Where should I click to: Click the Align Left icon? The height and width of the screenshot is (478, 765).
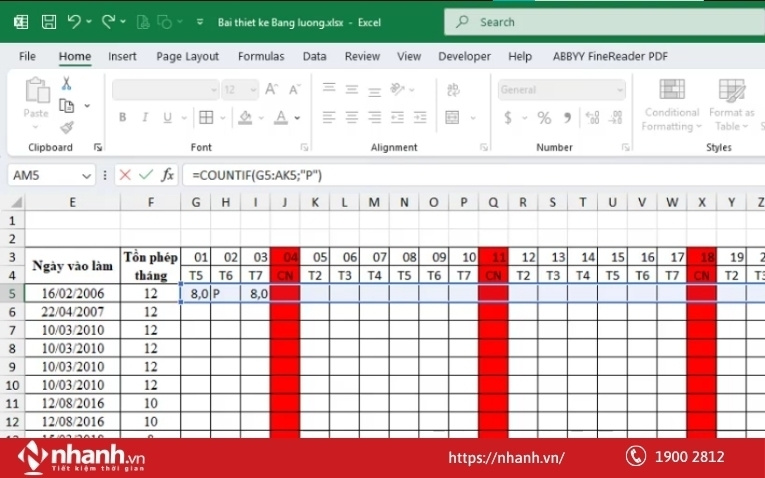(329, 117)
